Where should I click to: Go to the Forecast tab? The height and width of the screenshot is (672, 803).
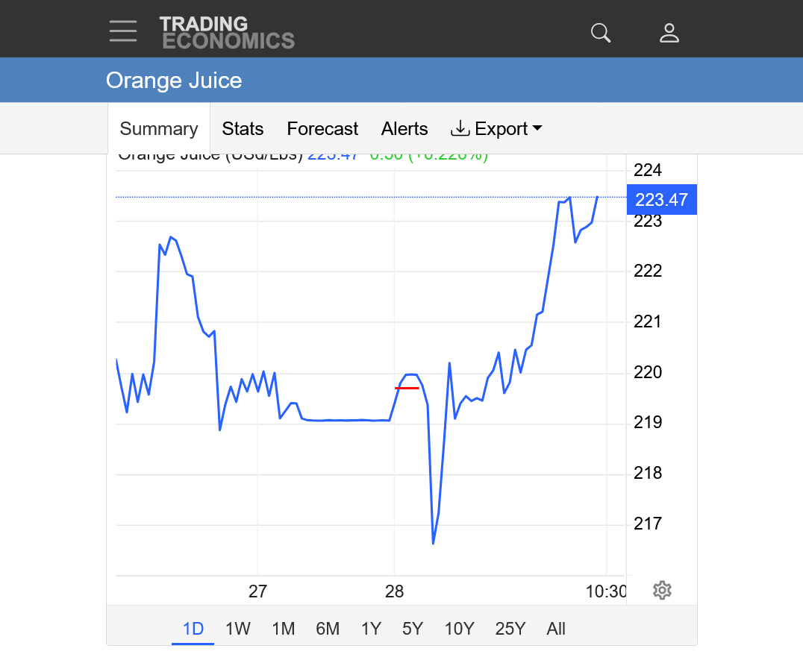pyautogui.click(x=322, y=129)
